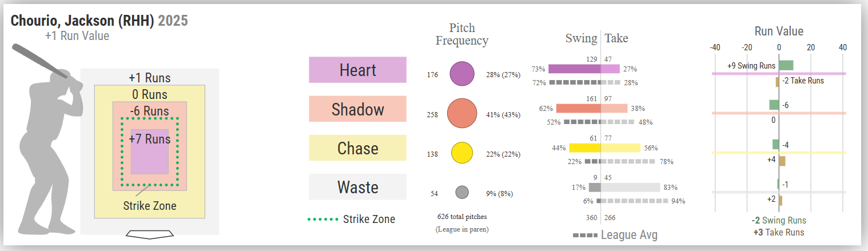Click the gray dashed League Avg legend marker

[x=584, y=235]
